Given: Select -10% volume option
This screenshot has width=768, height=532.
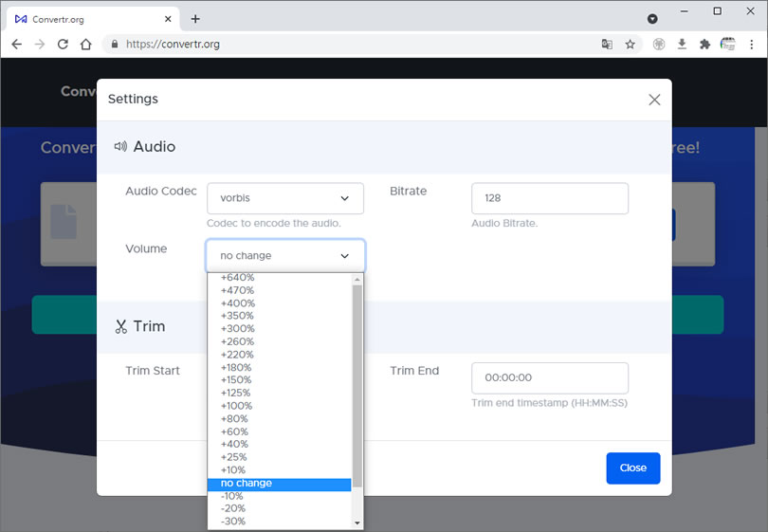Looking at the screenshot, I should [279, 496].
